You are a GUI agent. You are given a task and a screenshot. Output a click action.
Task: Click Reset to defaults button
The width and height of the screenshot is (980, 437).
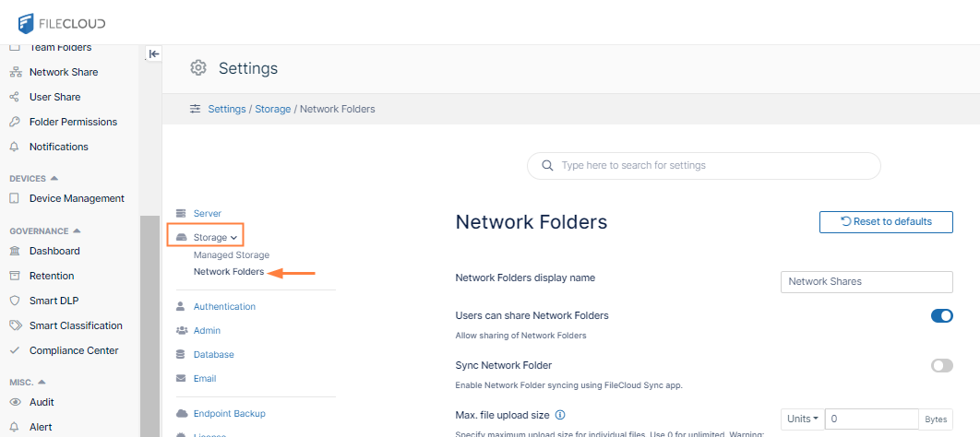[886, 222]
